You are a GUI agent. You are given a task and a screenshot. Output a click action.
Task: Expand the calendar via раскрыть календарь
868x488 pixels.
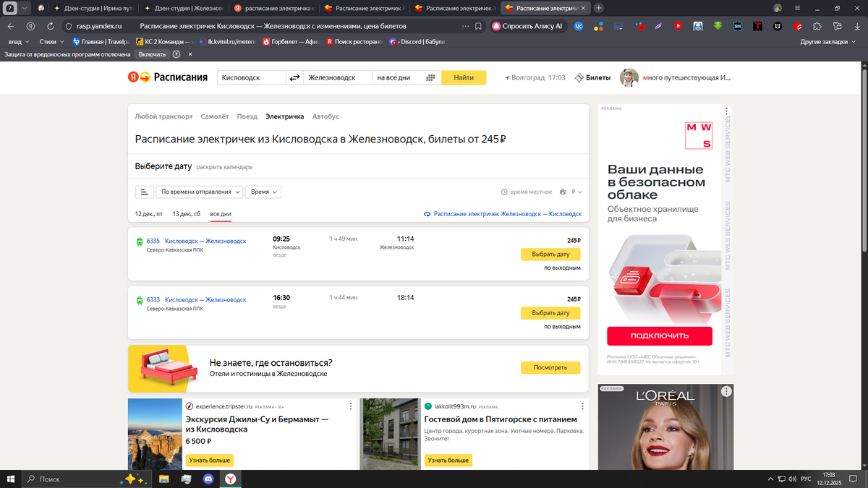(x=224, y=167)
